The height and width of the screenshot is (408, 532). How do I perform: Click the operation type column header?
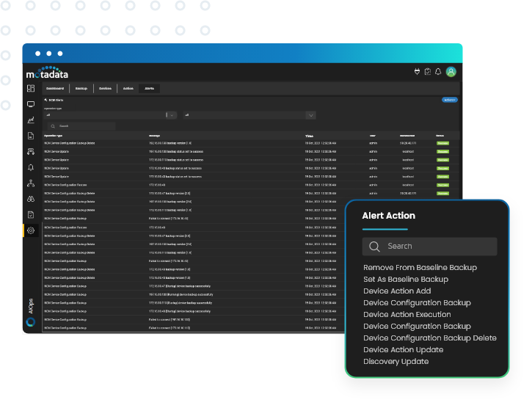[53, 136]
